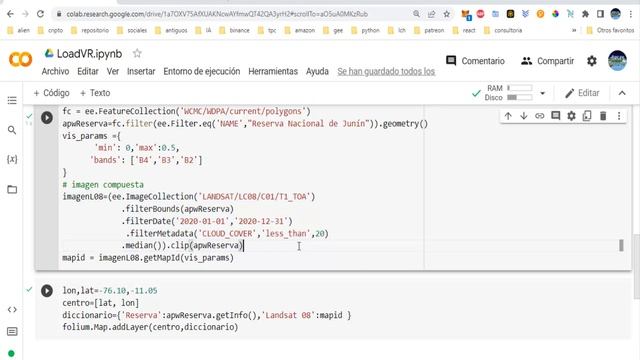This screenshot has width=640, height=360.
Task: Open the user account avatar in Colab
Action: coord(617,61)
